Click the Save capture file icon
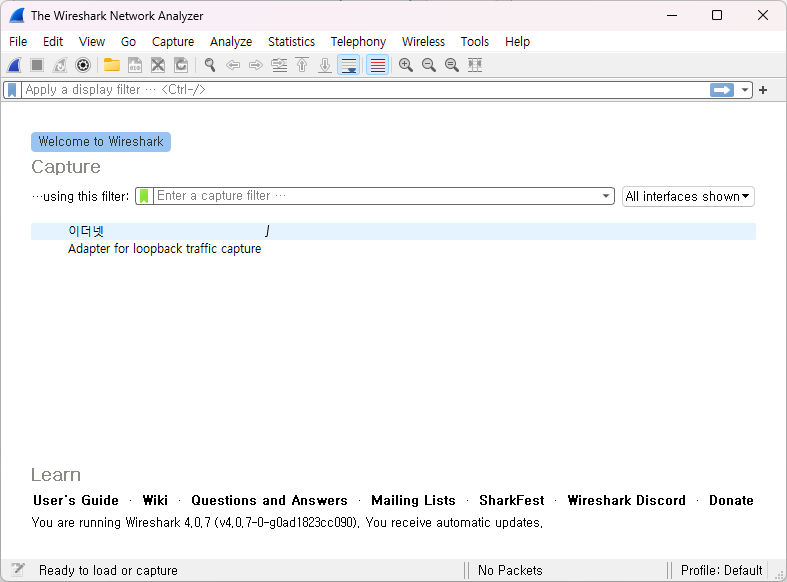 135,65
